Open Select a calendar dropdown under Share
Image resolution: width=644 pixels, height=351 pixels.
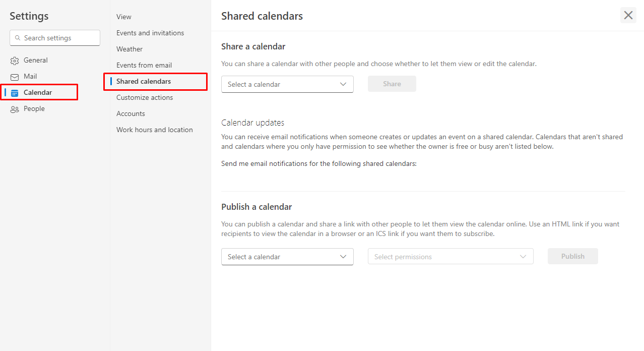click(x=287, y=84)
